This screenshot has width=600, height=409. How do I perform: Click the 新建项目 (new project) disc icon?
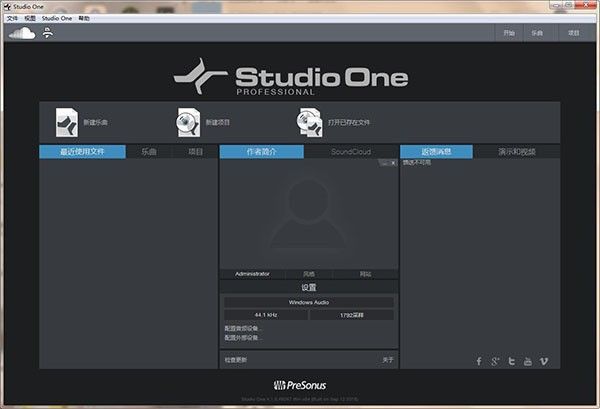[188, 122]
